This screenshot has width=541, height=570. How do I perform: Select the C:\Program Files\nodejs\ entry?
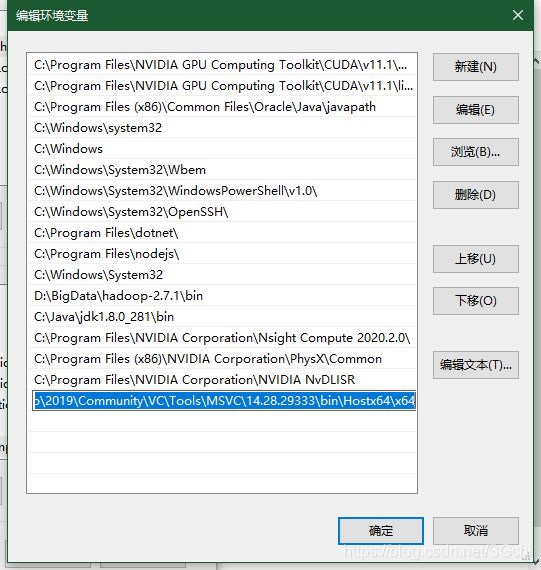pos(223,254)
